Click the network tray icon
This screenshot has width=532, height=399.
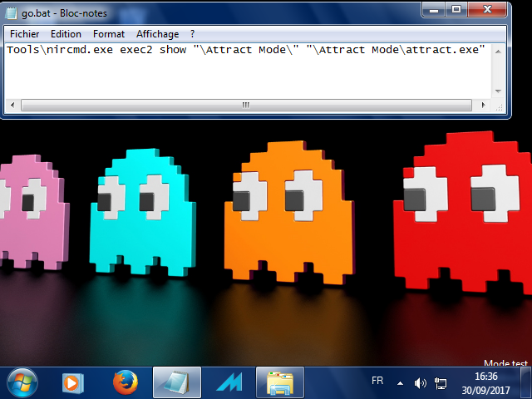tap(441, 383)
